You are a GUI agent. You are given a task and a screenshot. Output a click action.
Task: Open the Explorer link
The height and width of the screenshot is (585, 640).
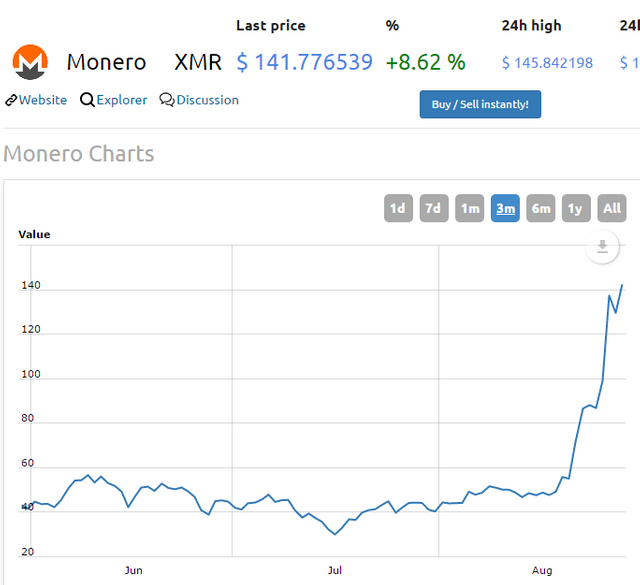point(122,100)
